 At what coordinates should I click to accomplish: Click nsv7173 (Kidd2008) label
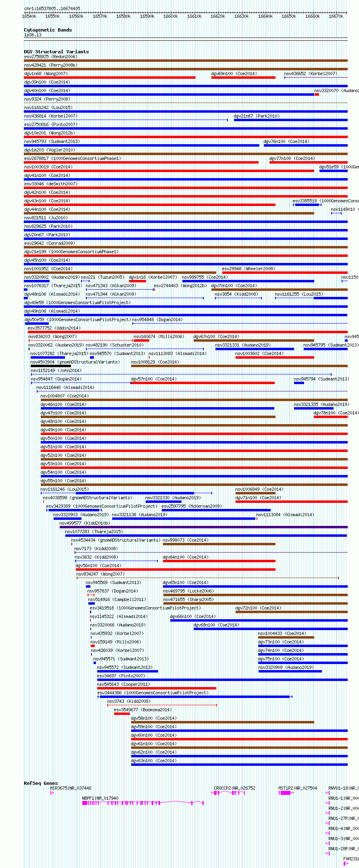pyautogui.click(x=96, y=549)
